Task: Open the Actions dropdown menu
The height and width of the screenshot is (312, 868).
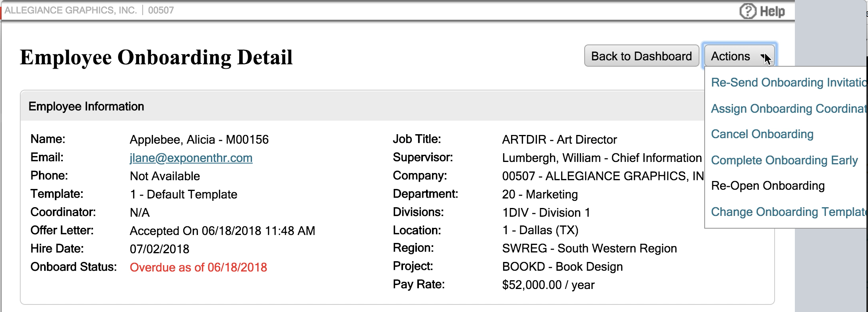Action: coord(739,56)
